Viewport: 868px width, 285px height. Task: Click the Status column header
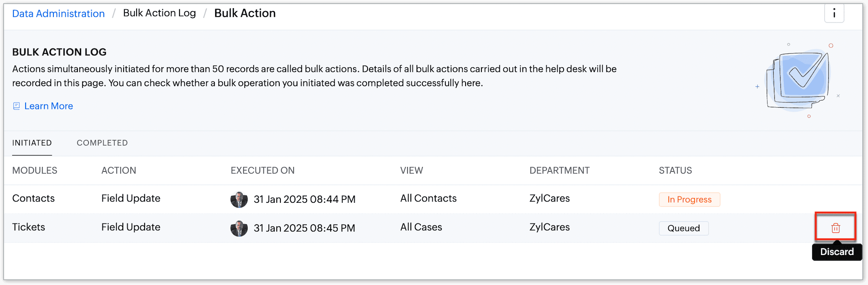(x=675, y=170)
